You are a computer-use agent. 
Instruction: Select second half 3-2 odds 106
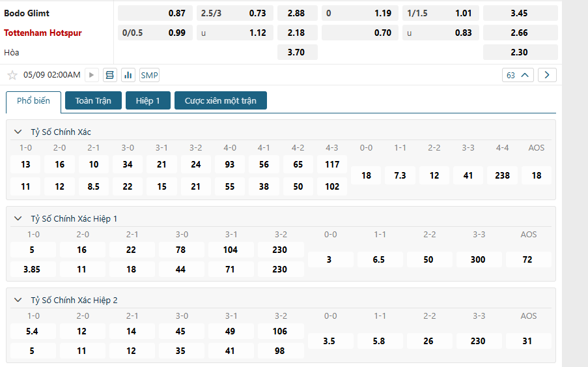[280, 331]
